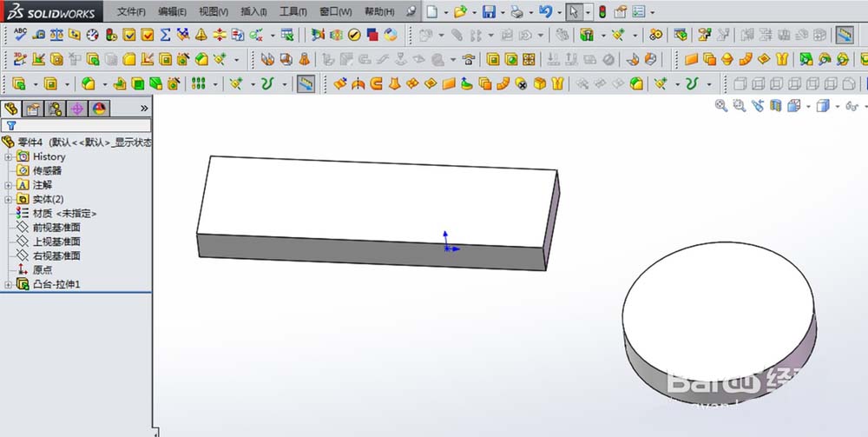This screenshot has width=868, height=437.
Task: Click the filter funnel icon in tree
Action: [x=11, y=126]
